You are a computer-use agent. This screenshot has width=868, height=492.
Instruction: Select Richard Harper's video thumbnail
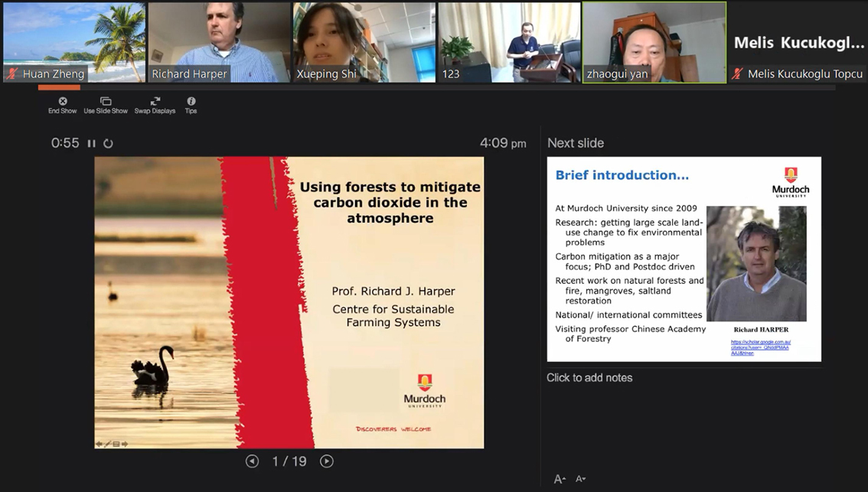coord(219,41)
